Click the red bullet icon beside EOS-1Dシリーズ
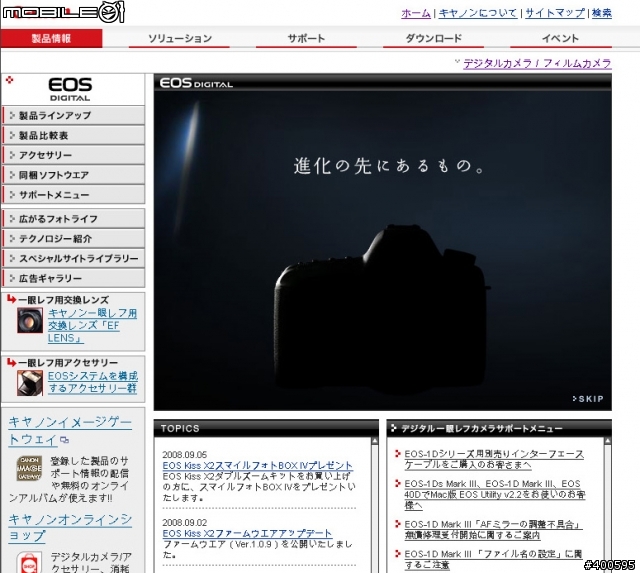Screen dimensions: 640x573 [x=398, y=454]
